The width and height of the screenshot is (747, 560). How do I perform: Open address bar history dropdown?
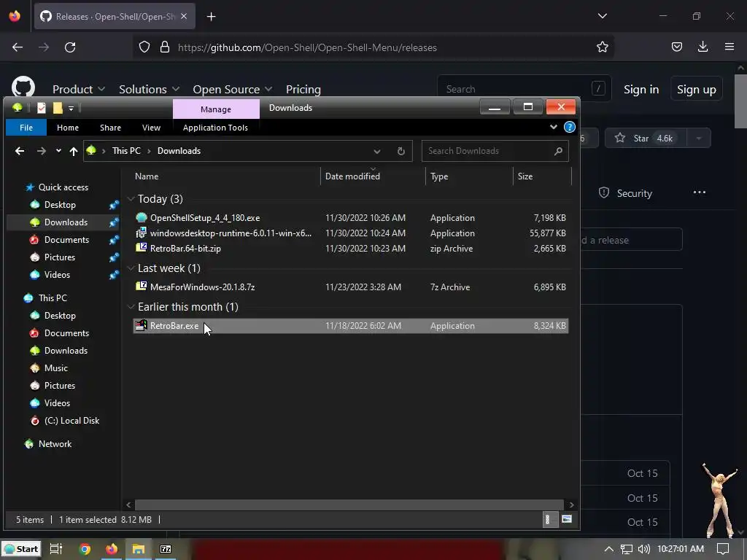(377, 152)
